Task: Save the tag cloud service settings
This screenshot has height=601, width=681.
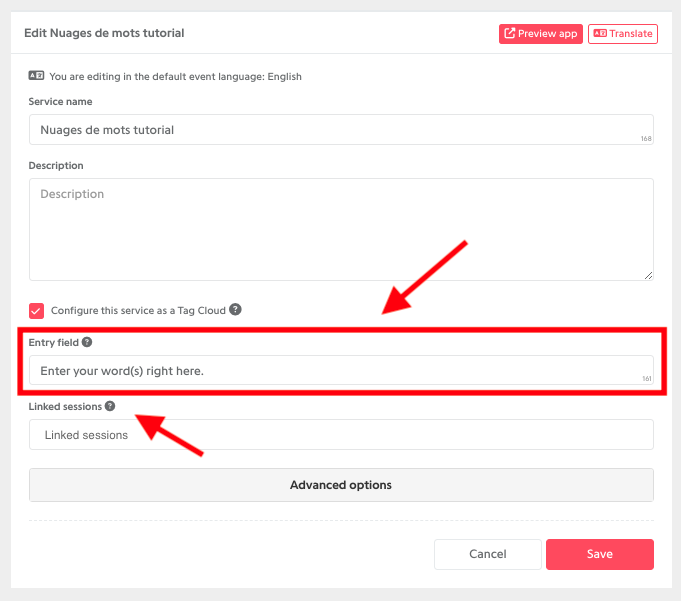Action: click(600, 554)
